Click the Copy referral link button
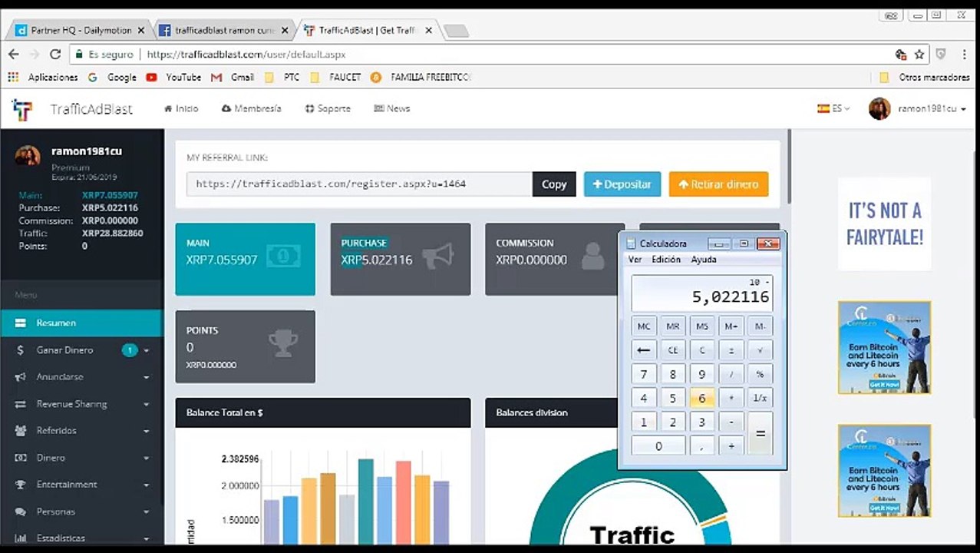Screen dimensions: 980x553 tap(554, 184)
